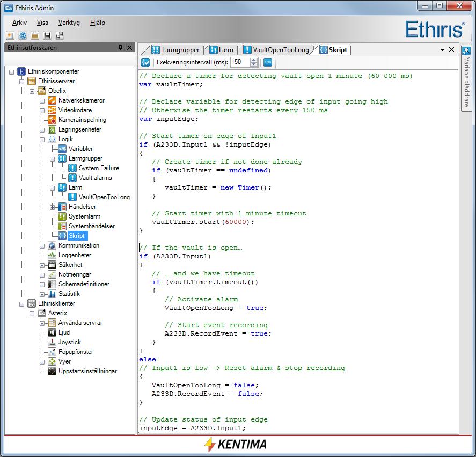This screenshot has height=457, width=476.
Task: Select the Skript tab
Action: click(333, 50)
